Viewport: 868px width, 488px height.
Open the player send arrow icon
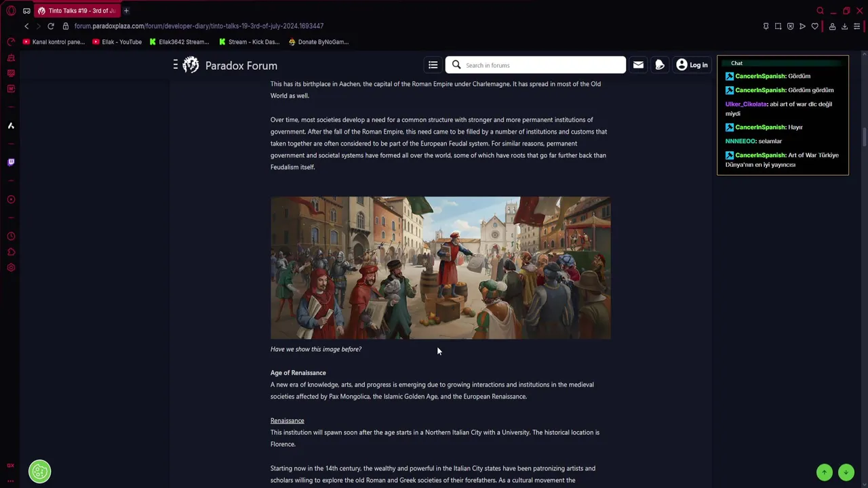[x=802, y=26]
